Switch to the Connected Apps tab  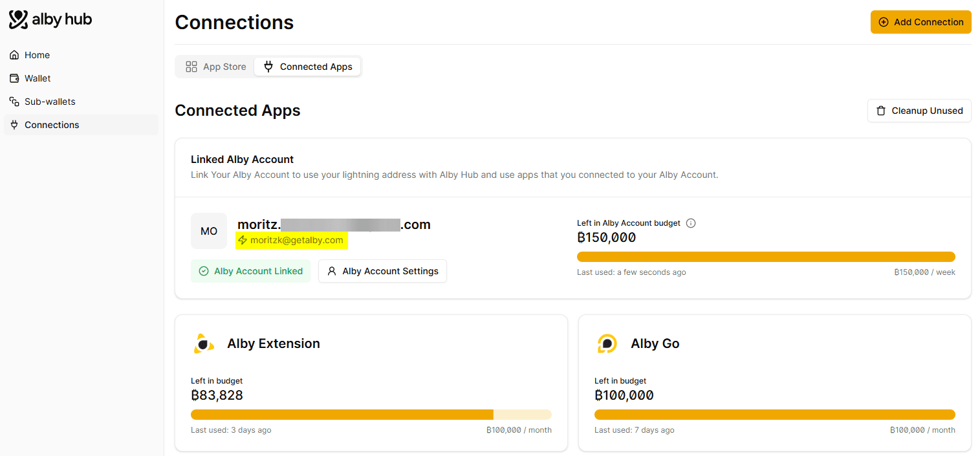pyautogui.click(x=307, y=67)
